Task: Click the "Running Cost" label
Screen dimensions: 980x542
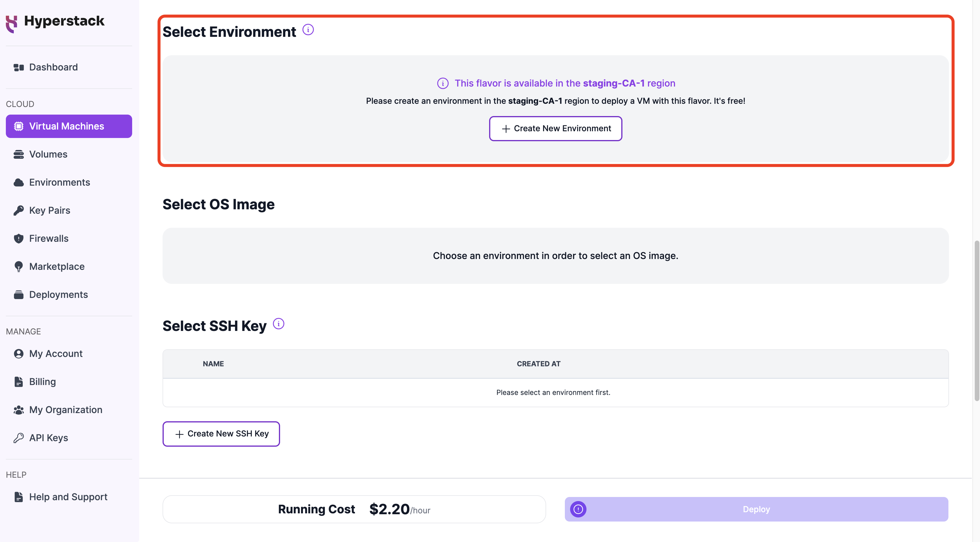Action: (x=317, y=509)
